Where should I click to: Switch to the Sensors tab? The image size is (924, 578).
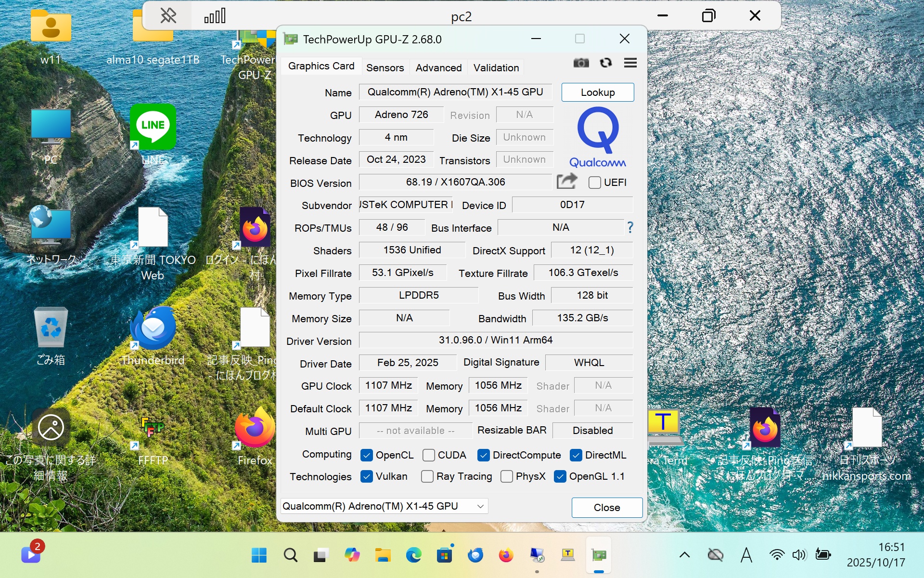coord(385,68)
